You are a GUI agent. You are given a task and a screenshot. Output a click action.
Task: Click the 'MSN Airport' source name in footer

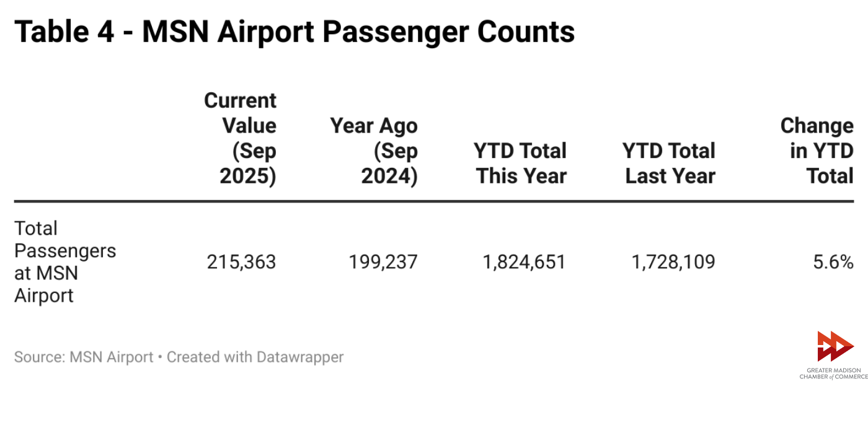(111, 357)
